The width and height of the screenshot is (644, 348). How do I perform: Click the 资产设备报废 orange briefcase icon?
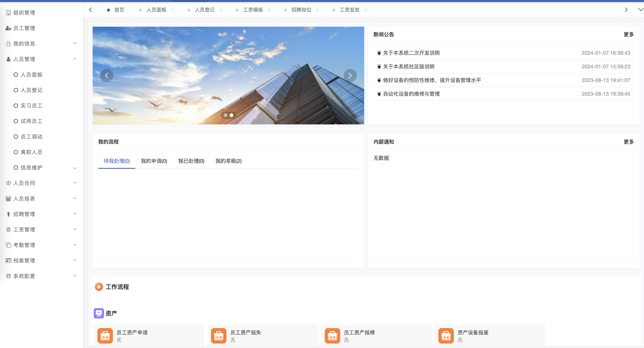(x=446, y=336)
